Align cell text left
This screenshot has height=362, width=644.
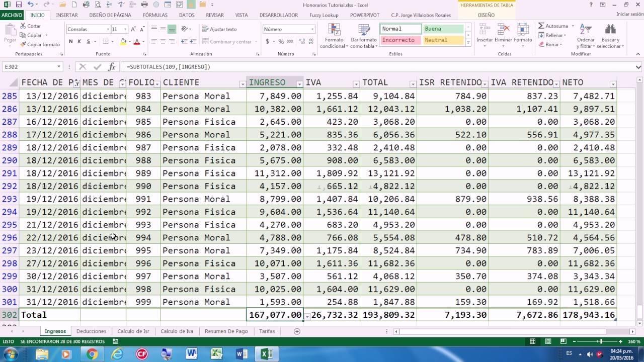click(x=154, y=42)
